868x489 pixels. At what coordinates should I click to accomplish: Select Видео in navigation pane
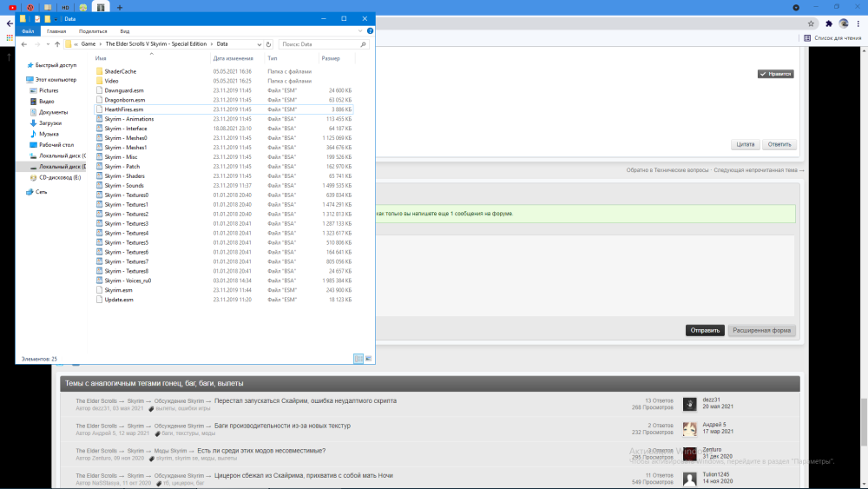42,102
